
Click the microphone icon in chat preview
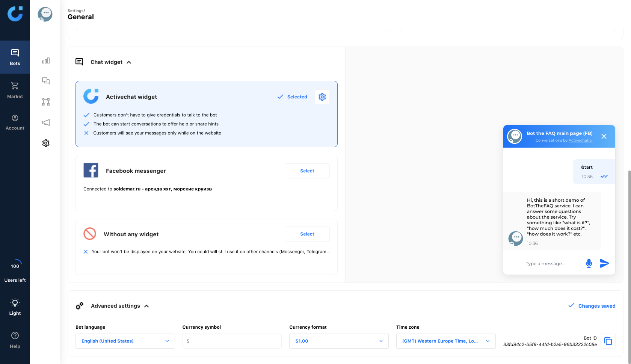589,264
